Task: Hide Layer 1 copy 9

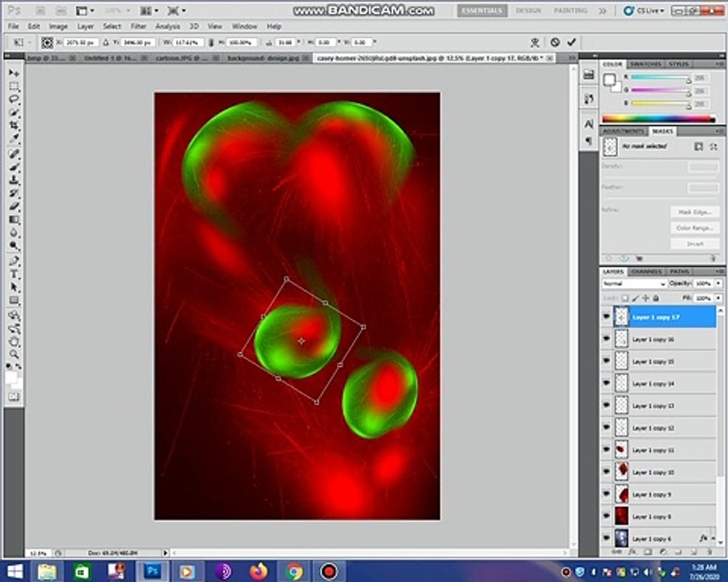Action: pyautogui.click(x=607, y=494)
